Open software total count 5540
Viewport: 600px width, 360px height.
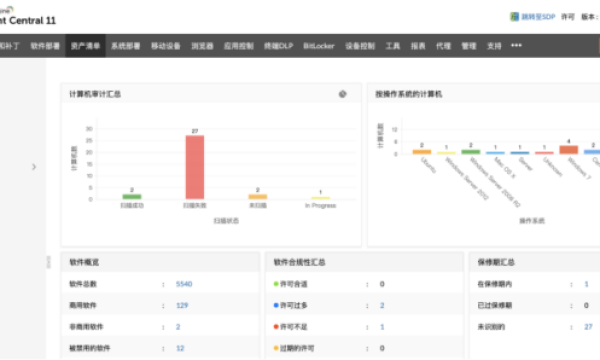(184, 284)
